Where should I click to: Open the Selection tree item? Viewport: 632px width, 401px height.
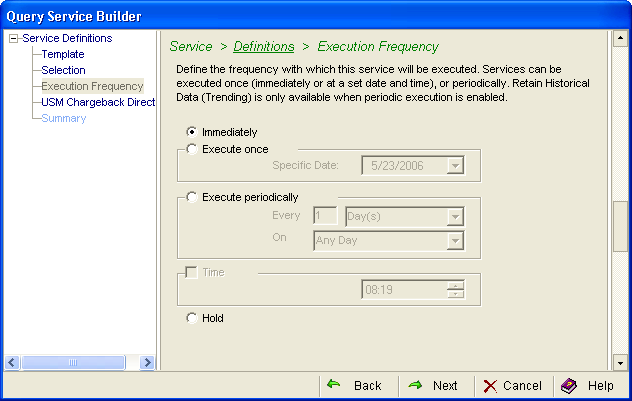pyautogui.click(x=63, y=70)
